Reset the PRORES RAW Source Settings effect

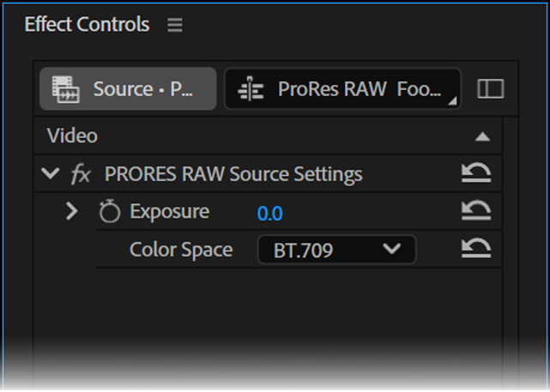[x=476, y=172]
